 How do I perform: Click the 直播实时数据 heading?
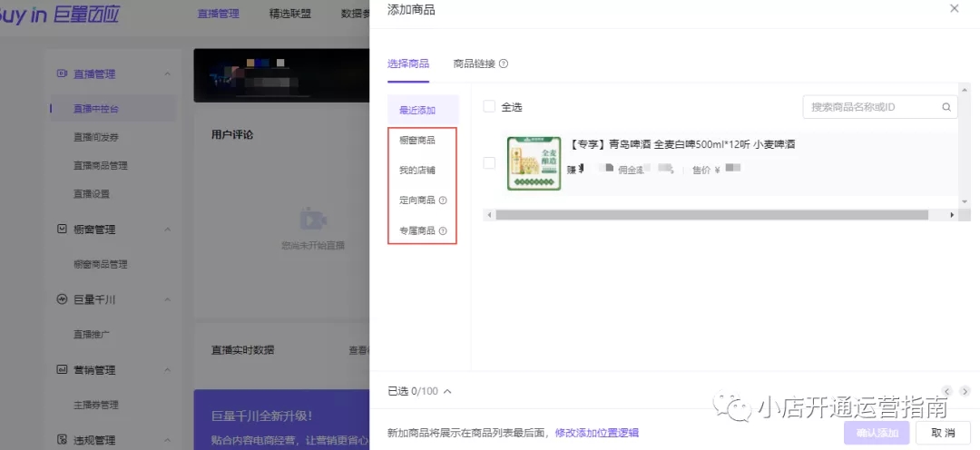(x=242, y=350)
